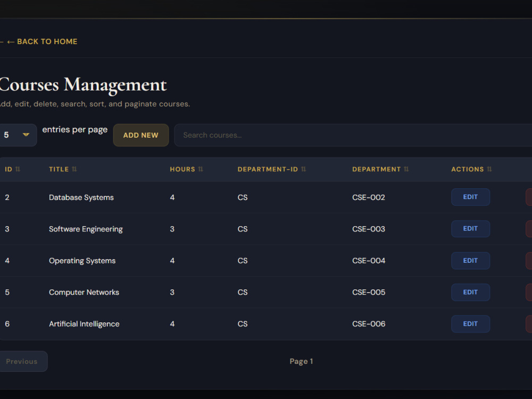Select the "Operating Systems" title cell
532x399 pixels.
[82, 261]
